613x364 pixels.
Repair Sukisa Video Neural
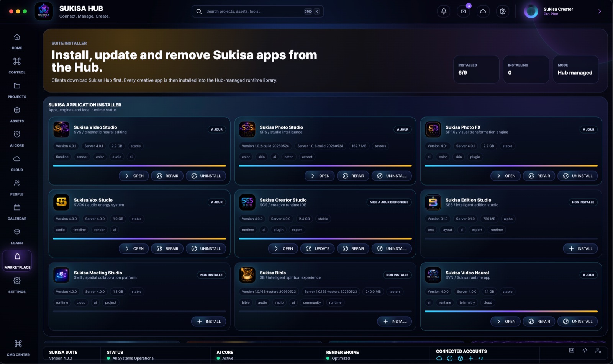point(539,322)
